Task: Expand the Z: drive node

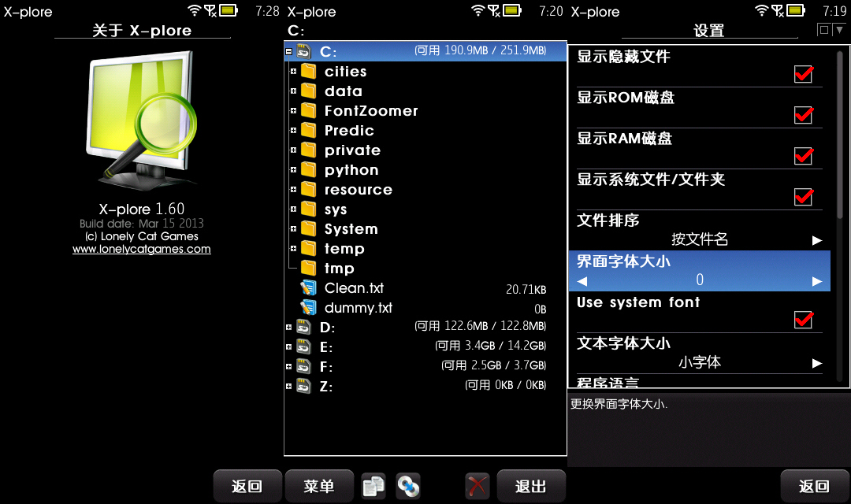Action: coord(288,387)
